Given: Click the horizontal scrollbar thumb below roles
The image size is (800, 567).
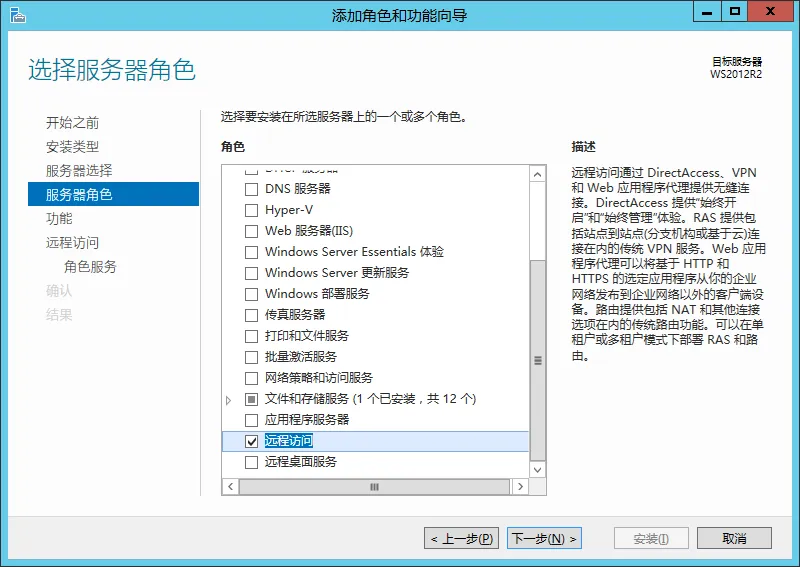Looking at the screenshot, I should coord(374,487).
